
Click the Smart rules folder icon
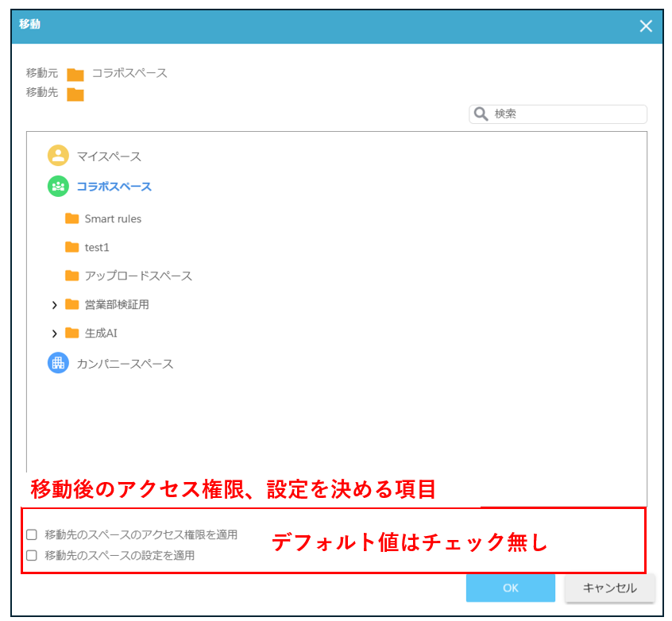pos(72,218)
